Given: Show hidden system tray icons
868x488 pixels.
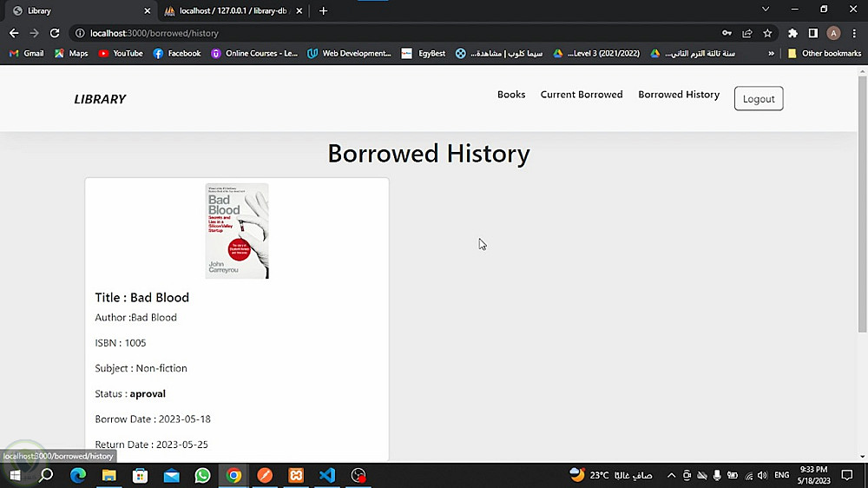Looking at the screenshot, I should (671, 475).
